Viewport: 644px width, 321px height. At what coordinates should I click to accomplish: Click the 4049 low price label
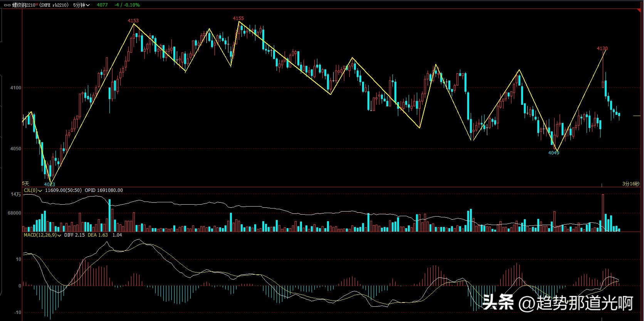point(553,153)
